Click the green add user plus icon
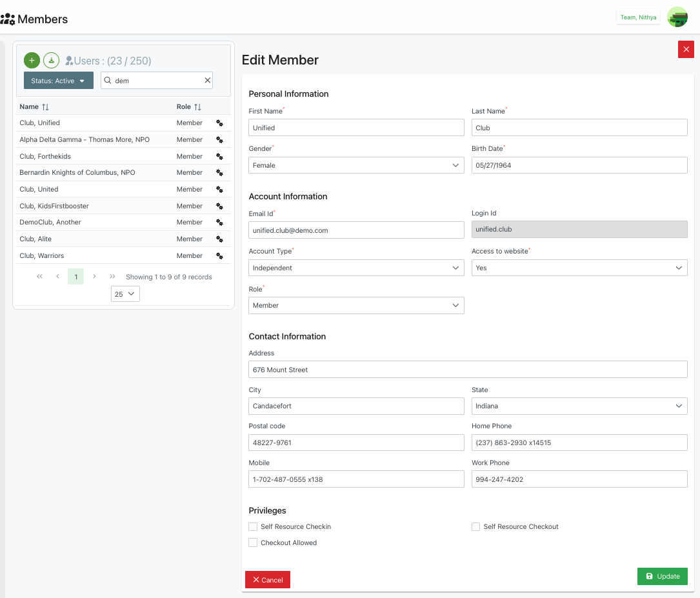 pyautogui.click(x=32, y=61)
